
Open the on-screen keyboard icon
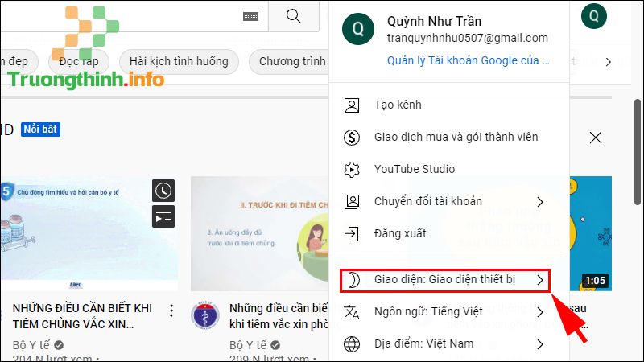click(x=250, y=16)
